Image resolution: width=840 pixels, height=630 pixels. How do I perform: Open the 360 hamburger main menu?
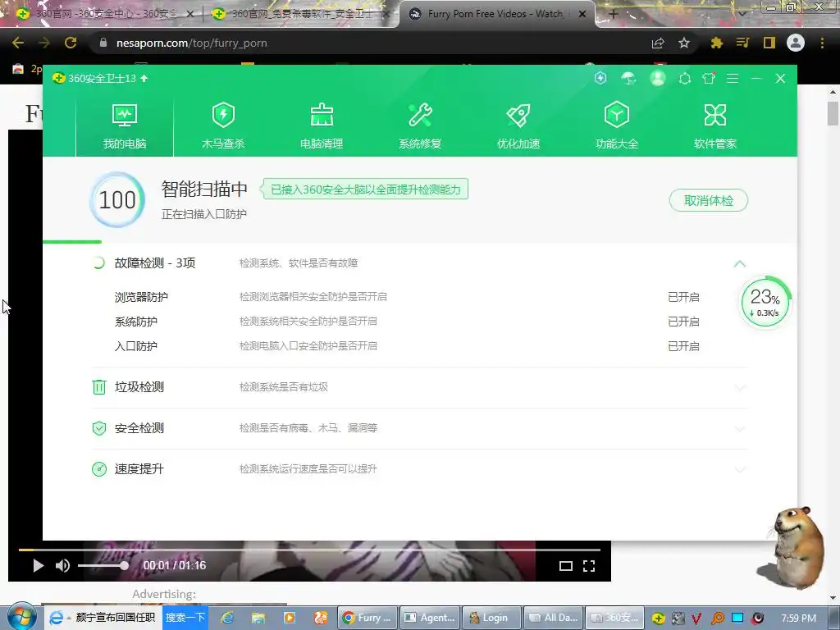point(733,79)
